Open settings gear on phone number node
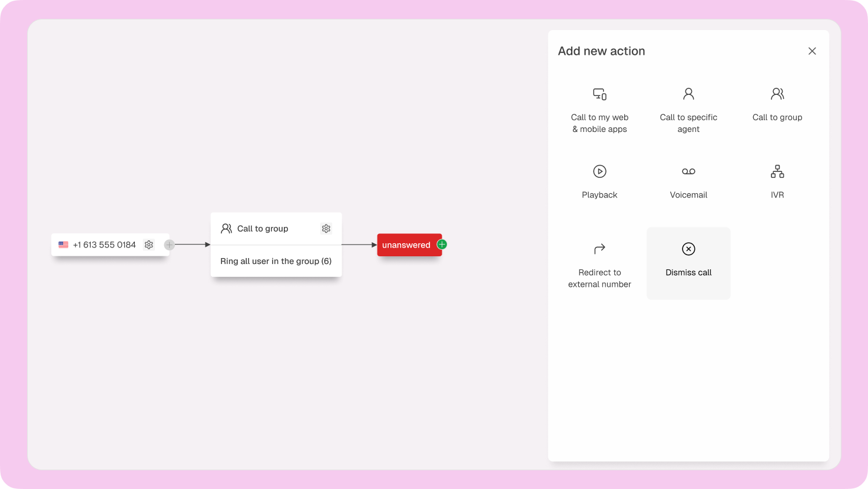The width and height of the screenshot is (868, 489). pyautogui.click(x=149, y=244)
